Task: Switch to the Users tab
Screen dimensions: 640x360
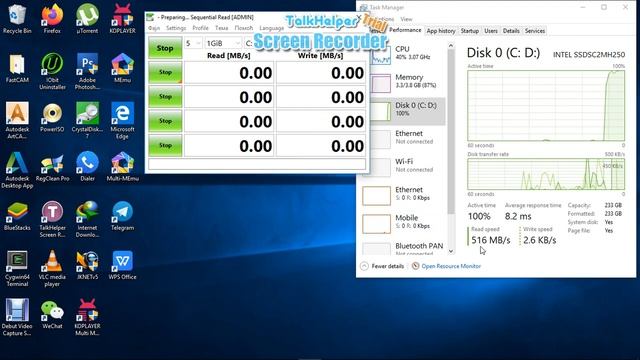Action: 491,31
